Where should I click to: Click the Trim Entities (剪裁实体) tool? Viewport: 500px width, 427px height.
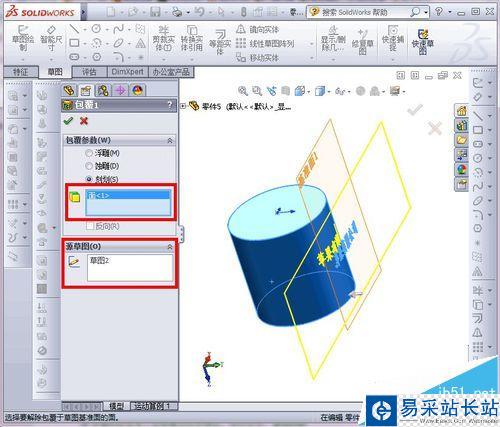163,39
